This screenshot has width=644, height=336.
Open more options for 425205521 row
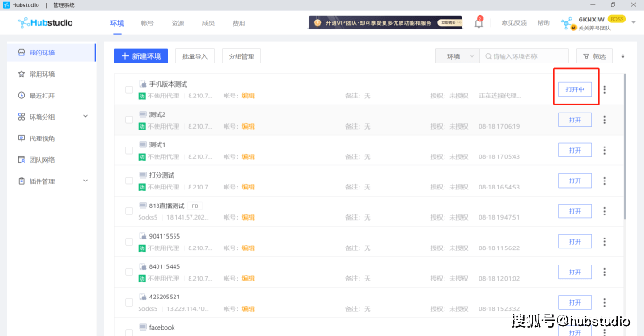coord(604,302)
